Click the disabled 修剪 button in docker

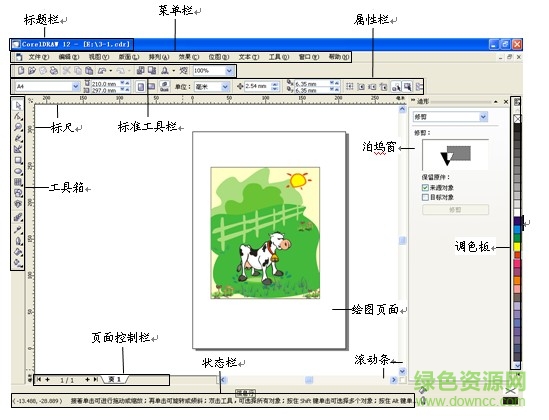point(455,210)
